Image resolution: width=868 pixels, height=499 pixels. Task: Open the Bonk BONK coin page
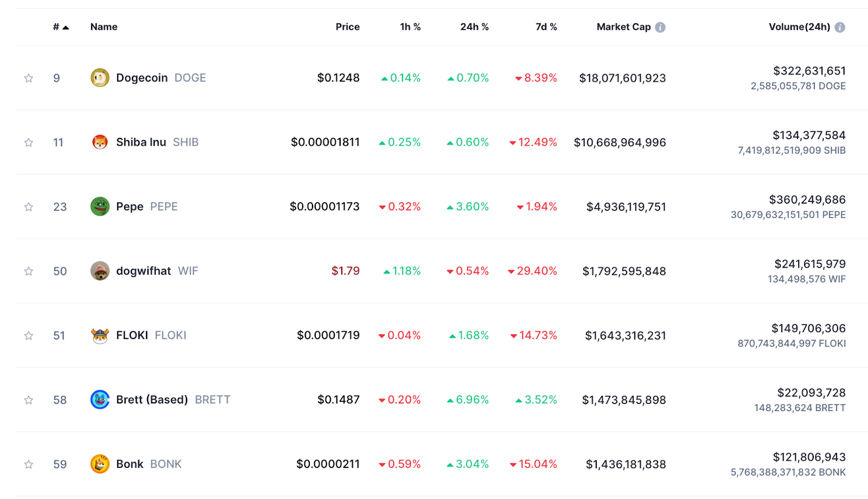(149, 464)
